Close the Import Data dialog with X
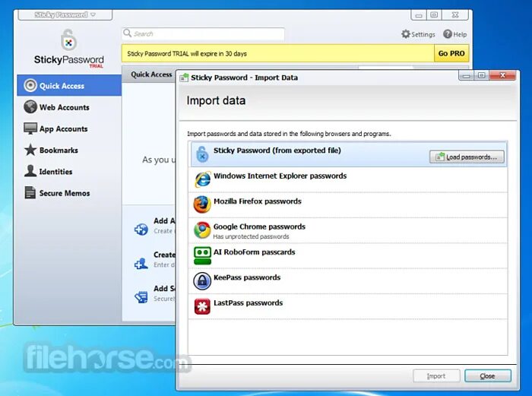This screenshot has width=532, height=396. 503,75
